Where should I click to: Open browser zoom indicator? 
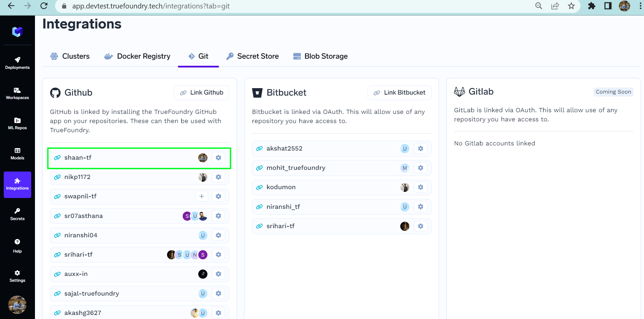coord(539,6)
